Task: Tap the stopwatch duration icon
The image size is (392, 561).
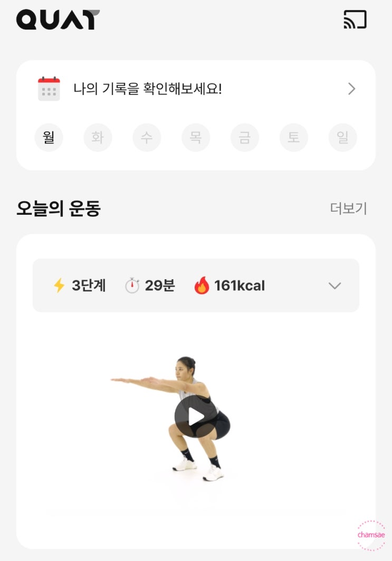Action: [x=132, y=286]
